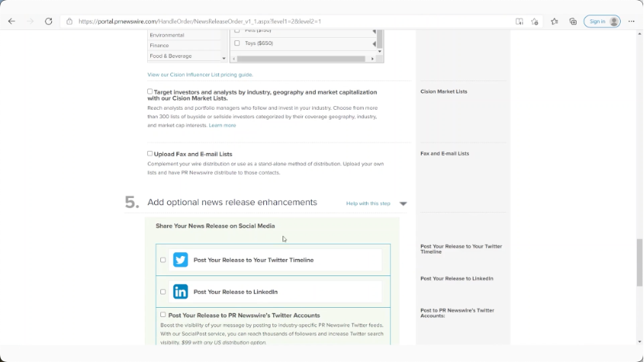Open browser Settings and more menu
This screenshot has height=362, width=644.
(x=632, y=21)
